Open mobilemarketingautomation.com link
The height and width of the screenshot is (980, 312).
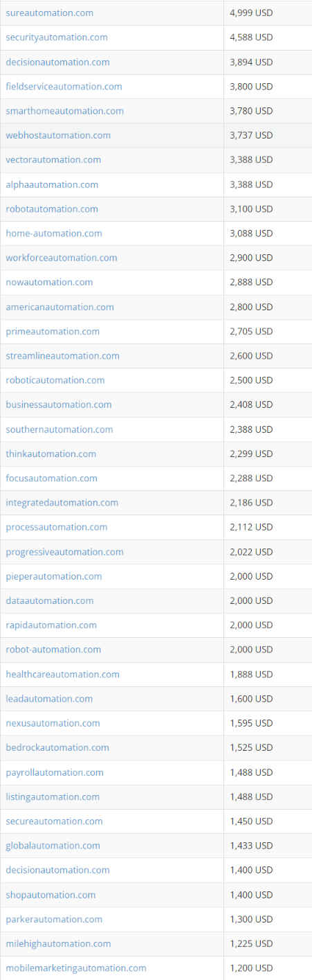[76, 968]
